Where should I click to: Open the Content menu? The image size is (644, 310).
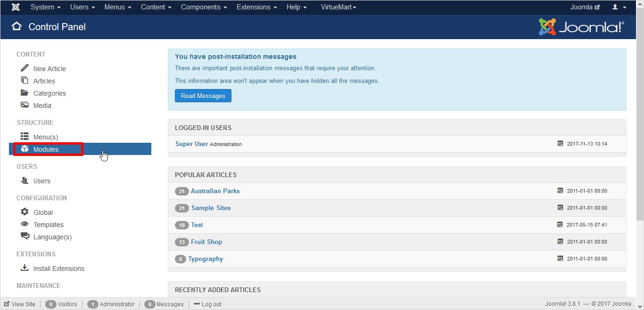pos(156,7)
